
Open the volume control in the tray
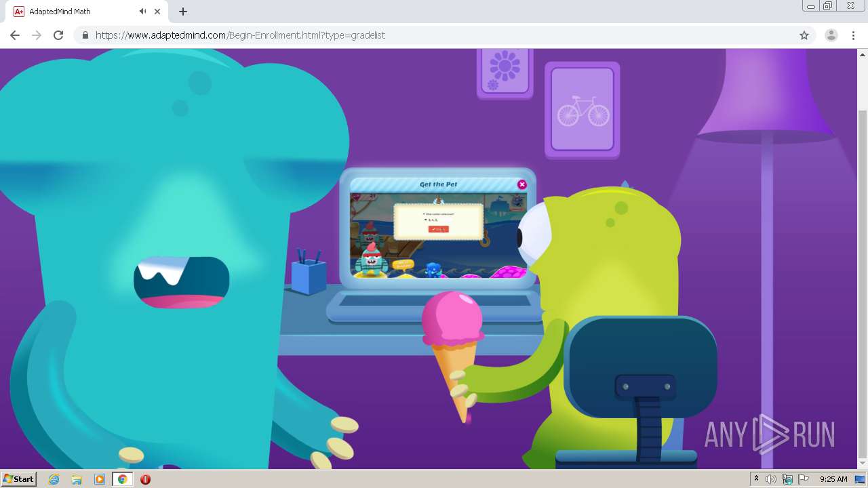[x=771, y=479]
